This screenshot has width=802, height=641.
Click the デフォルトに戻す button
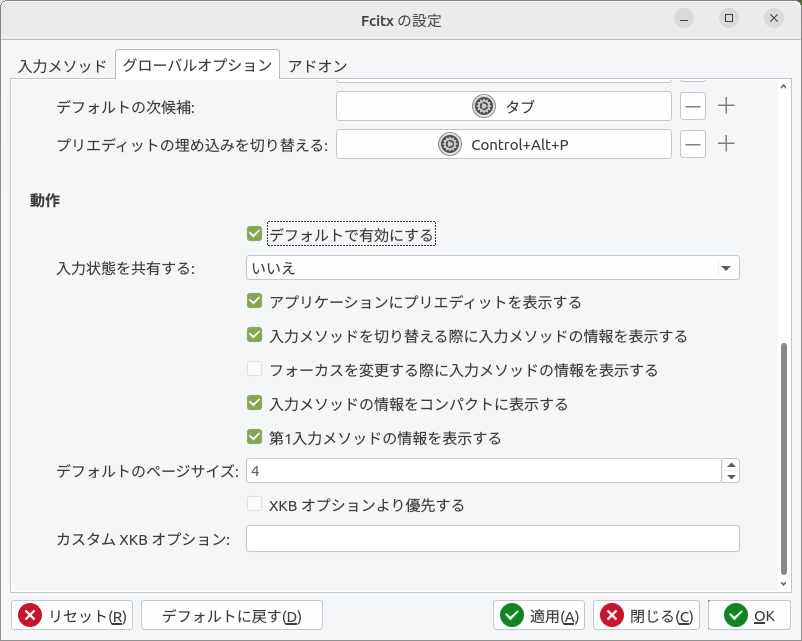(231, 616)
